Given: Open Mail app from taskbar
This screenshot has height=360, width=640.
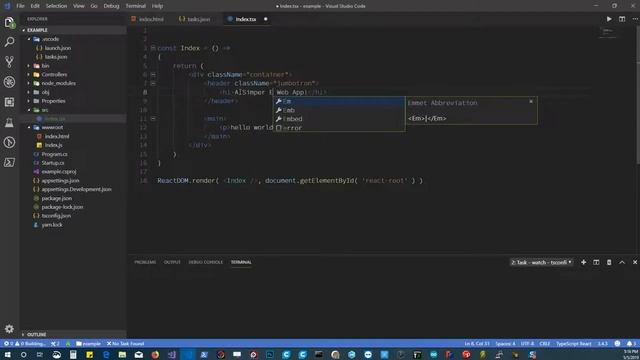Looking at the screenshot, I should pos(139,355).
